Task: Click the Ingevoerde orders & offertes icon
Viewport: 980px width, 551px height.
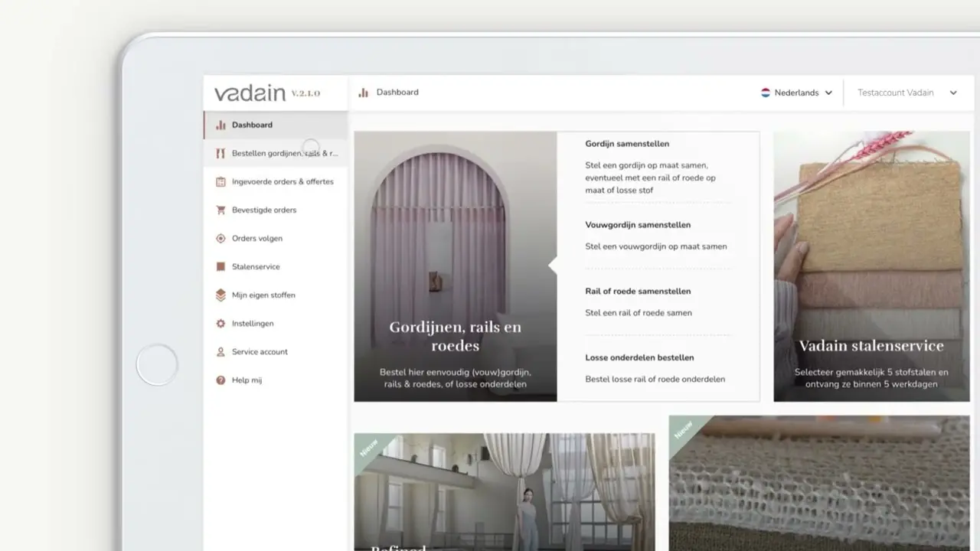Action: pyautogui.click(x=220, y=182)
